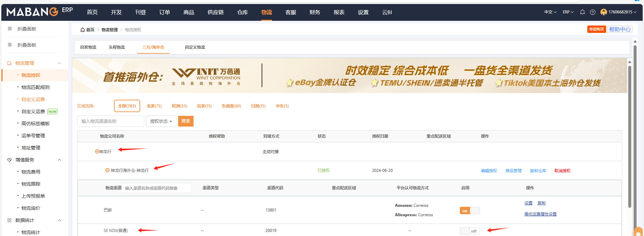
Task: Collapse the 物流管理 sidebar chevron
Action: pyautogui.click(x=59, y=63)
